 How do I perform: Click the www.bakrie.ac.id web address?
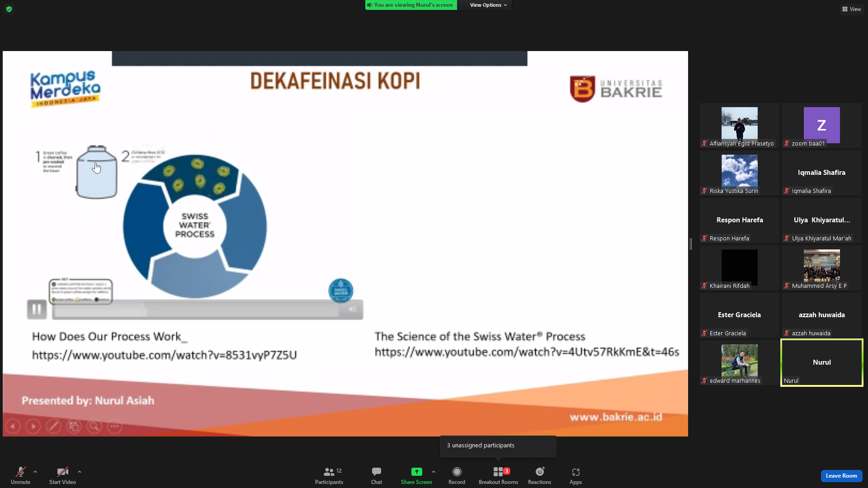[616, 417]
